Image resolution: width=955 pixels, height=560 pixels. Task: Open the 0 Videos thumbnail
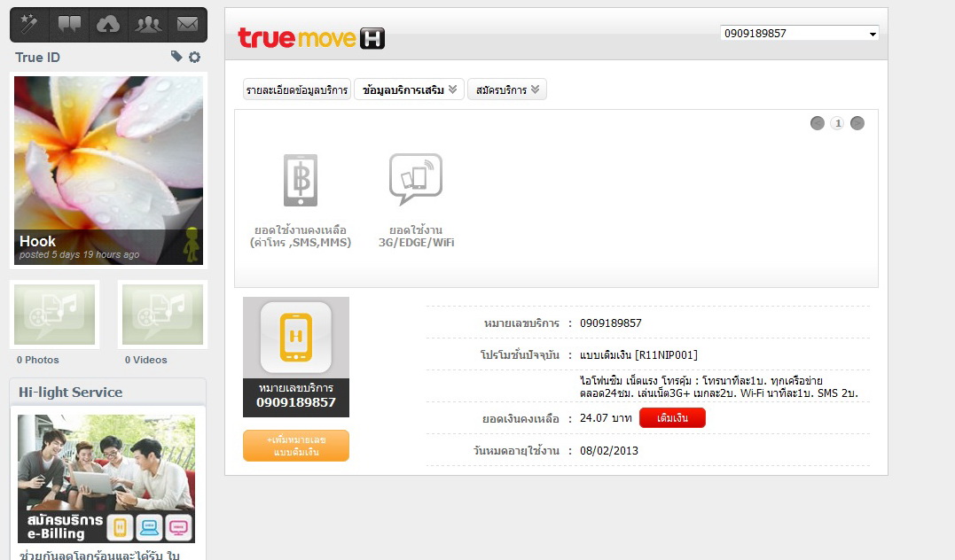click(162, 315)
